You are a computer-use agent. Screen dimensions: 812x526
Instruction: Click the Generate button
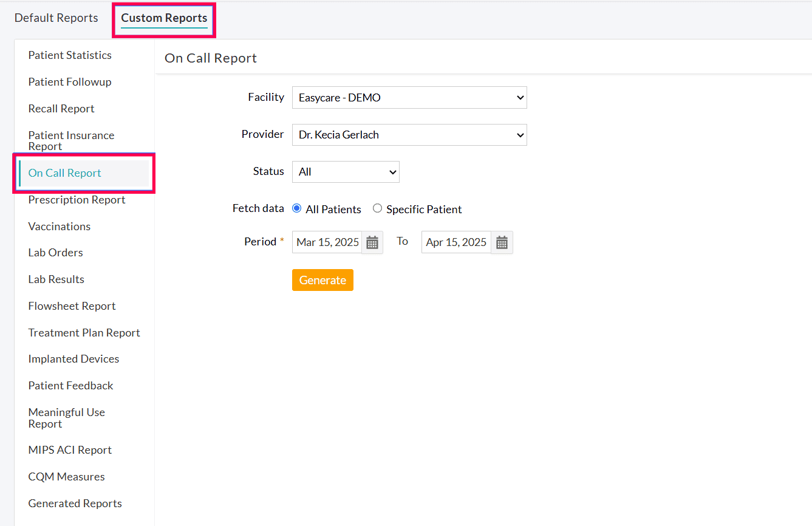pyautogui.click(x=322, y=280)
